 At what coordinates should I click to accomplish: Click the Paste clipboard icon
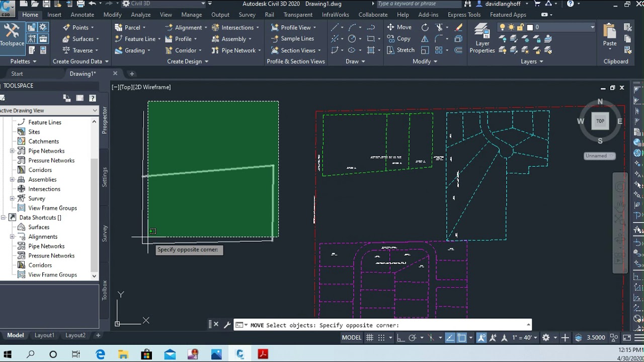click(x=610, y=35)
